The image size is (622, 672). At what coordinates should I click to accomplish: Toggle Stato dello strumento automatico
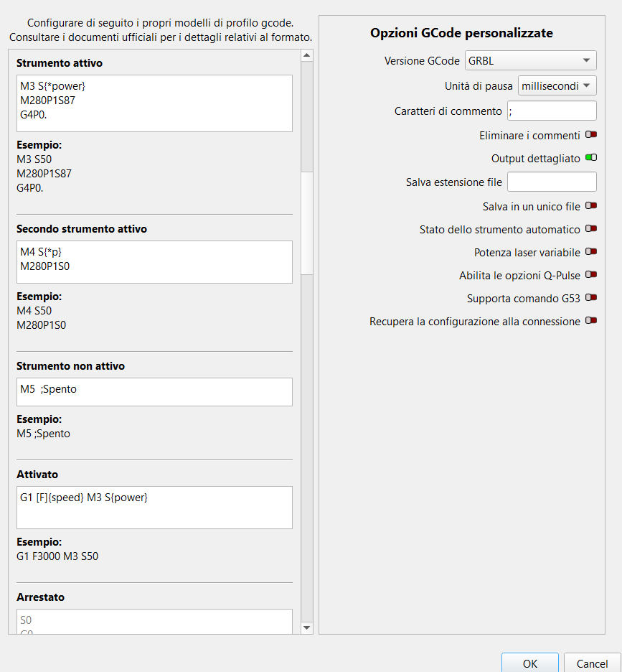tap(591, 229)
